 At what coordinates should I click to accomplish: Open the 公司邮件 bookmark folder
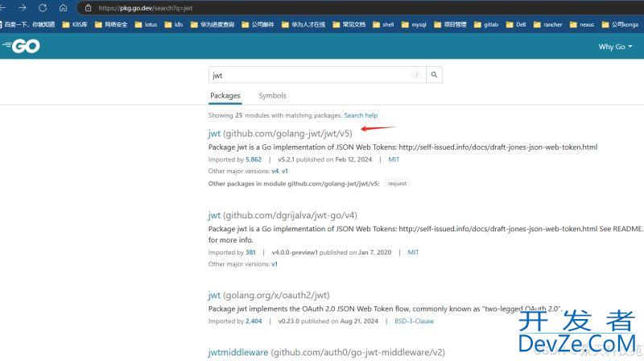(258, 25)
